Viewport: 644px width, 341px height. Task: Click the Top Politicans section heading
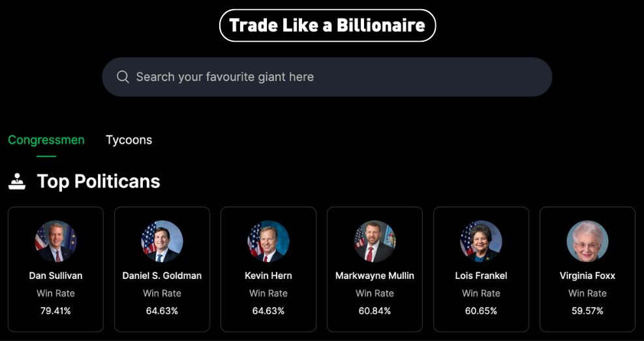[99, 182]
